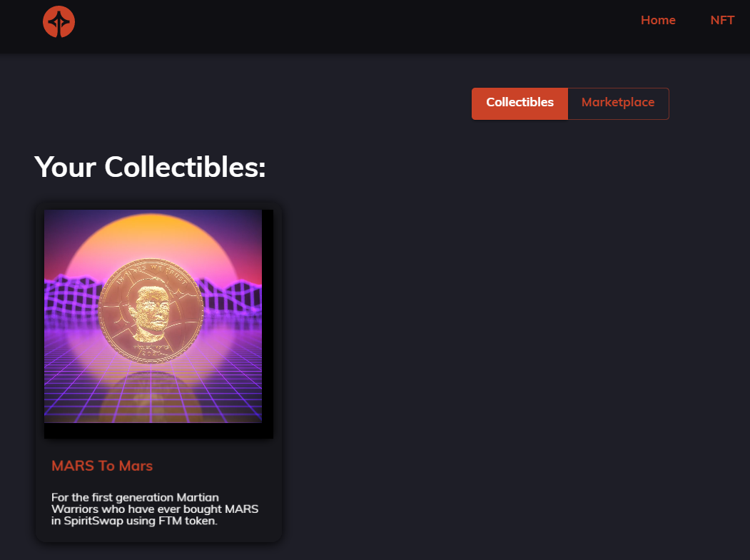750x560 pixels.
Task: Switch to the Marketplace tab
Action: click(618, 103)
